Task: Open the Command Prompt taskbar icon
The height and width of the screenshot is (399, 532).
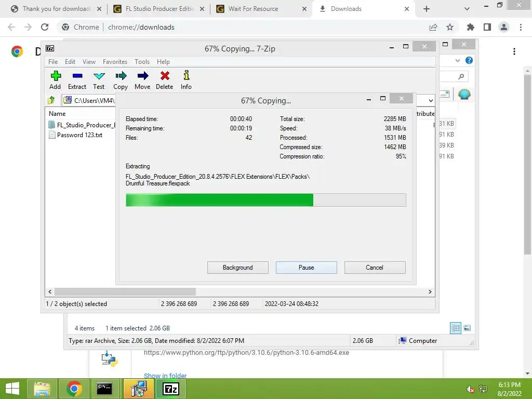Action: tap(104, 389)
